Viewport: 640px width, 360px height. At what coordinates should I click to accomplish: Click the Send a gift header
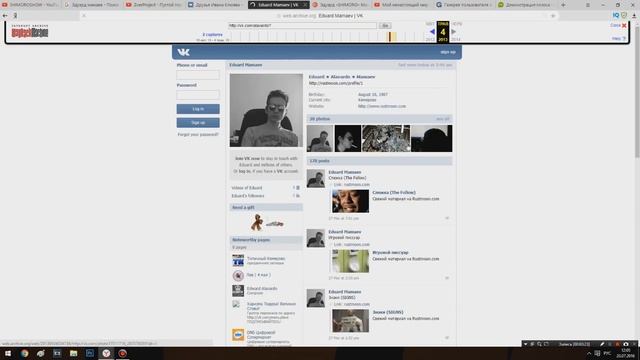click(266, 207)
